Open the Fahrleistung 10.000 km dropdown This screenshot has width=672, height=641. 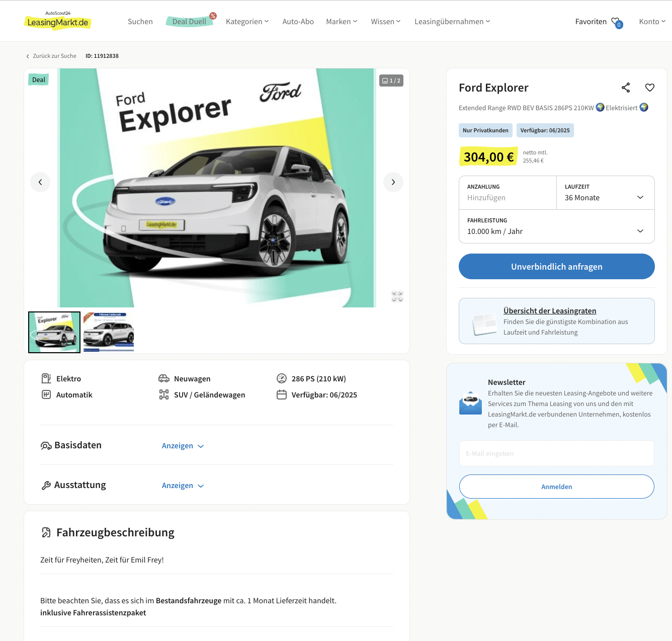[x=556, y=226]
